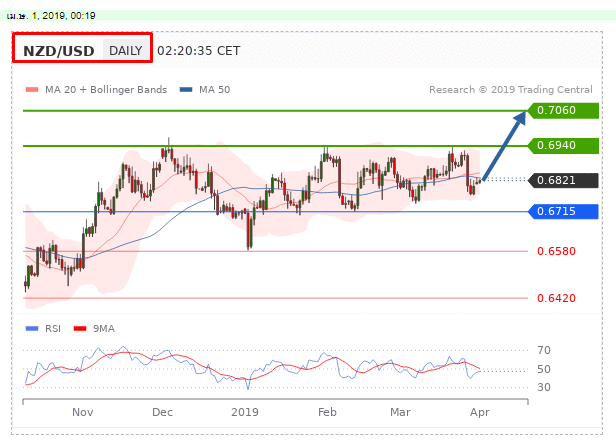Click the 9MA legend label

[x=104, y=328]
